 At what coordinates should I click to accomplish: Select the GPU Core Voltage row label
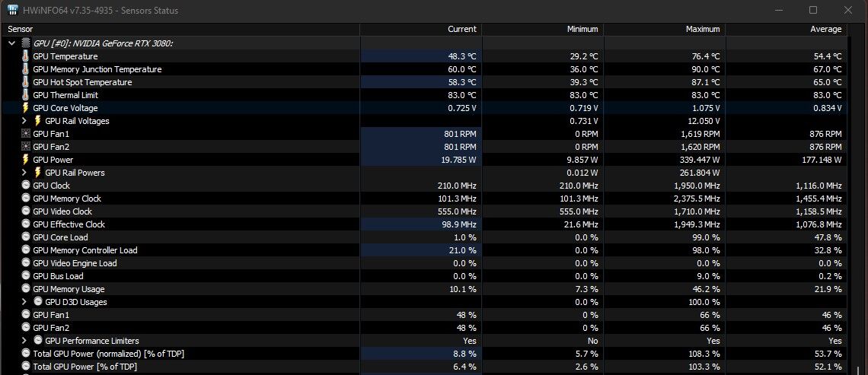(65, 108)
